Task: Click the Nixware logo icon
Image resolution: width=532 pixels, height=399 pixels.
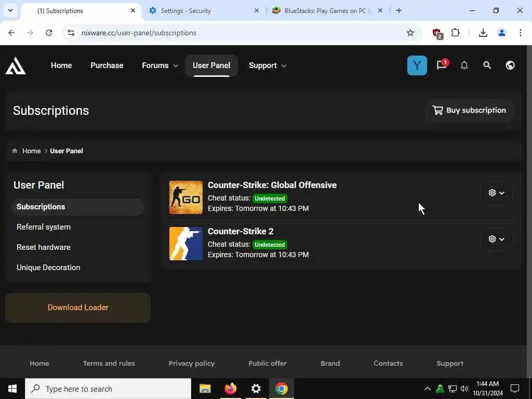Action: pos(15,65)
